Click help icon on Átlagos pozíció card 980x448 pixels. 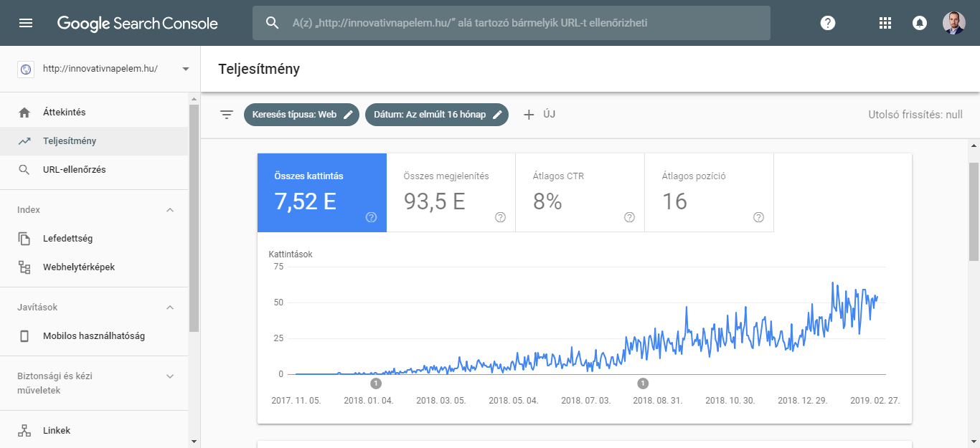[758, 217]
